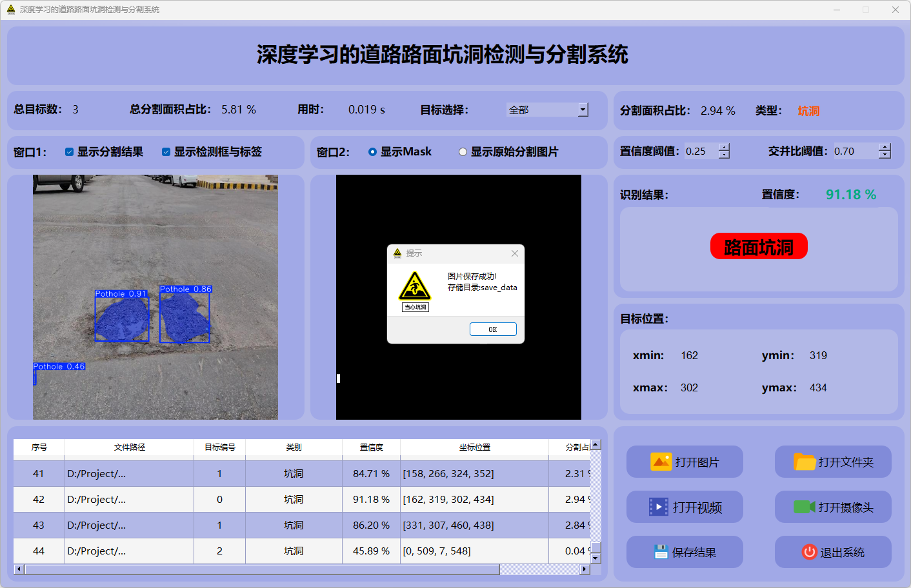Choose the 显示Mask radio option

[x=372, y=152]
